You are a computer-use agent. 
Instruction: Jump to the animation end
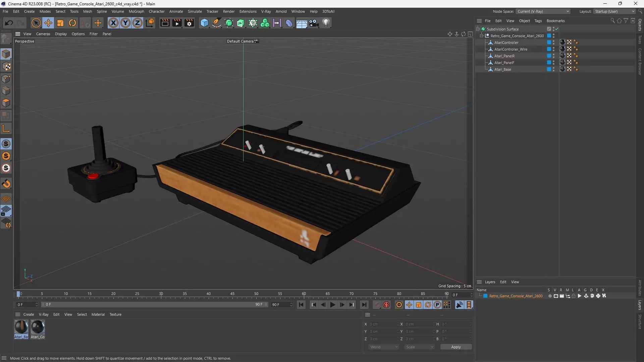click(364, 305)
